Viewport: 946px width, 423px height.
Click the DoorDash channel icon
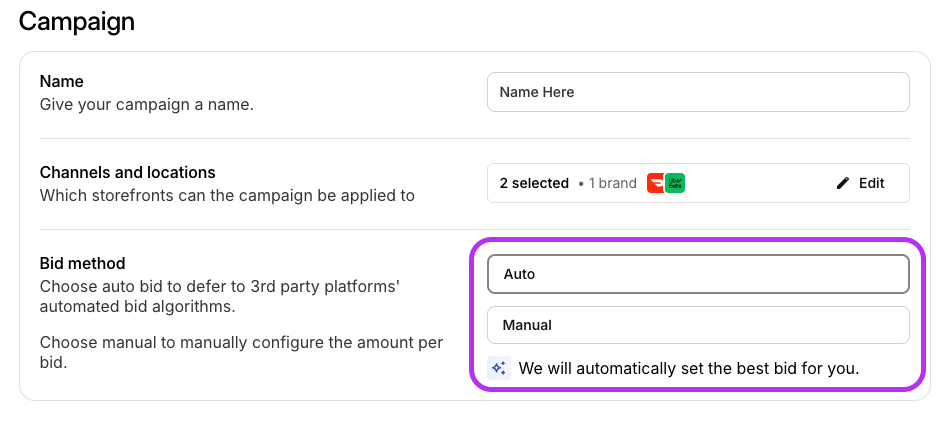tap(656, 183)
